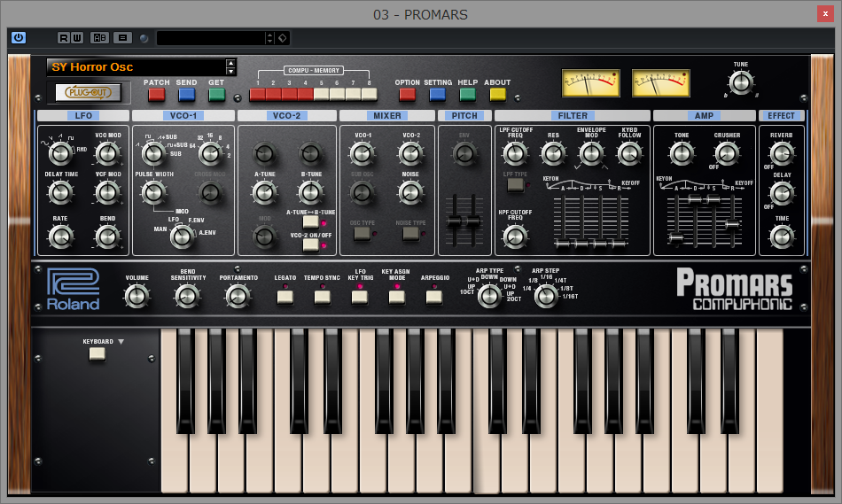Click the R read automation button
The width and height of the screenshot is (842, 504).
(63, 37)
